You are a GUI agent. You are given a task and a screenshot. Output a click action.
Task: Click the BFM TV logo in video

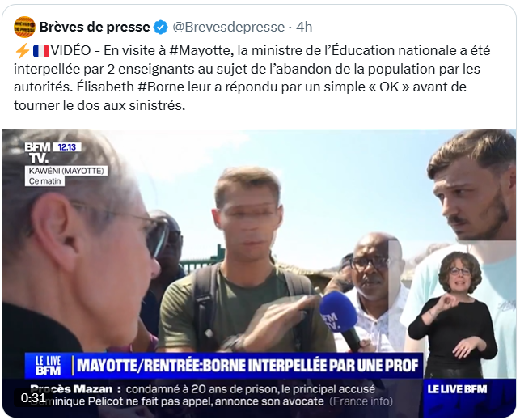pos(37,153)
